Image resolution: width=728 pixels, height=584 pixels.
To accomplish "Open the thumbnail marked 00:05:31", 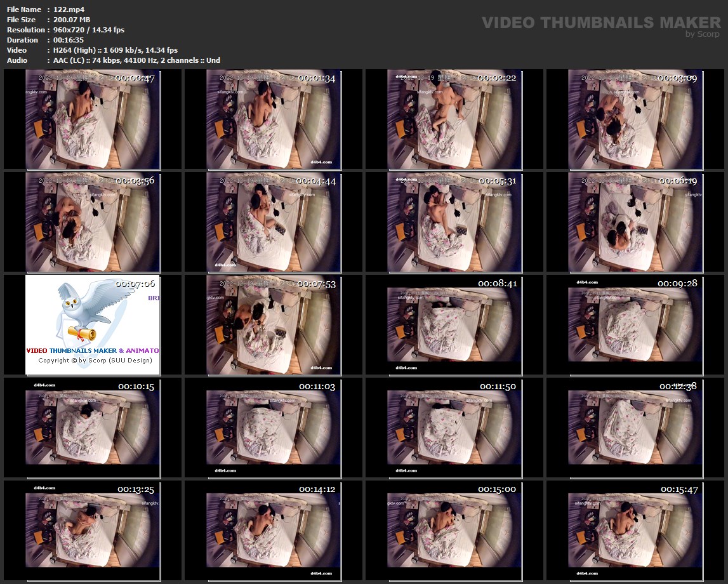I will tap(454, 222).
